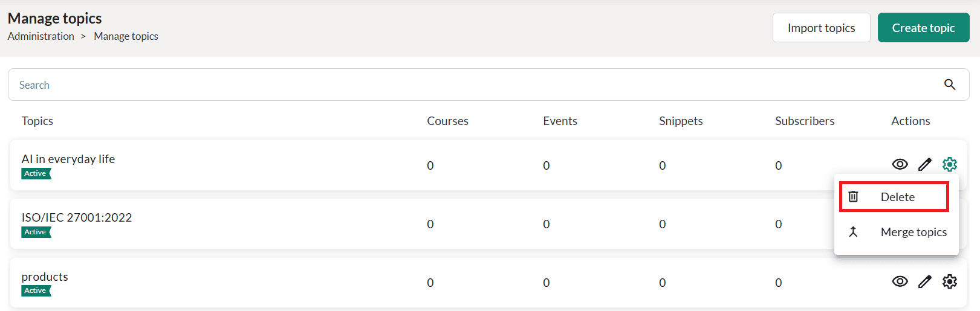Screen dimensions: 980x311
Task: Open settings gear for 'AI in everyday life'
Action: [x=950, y=164]
